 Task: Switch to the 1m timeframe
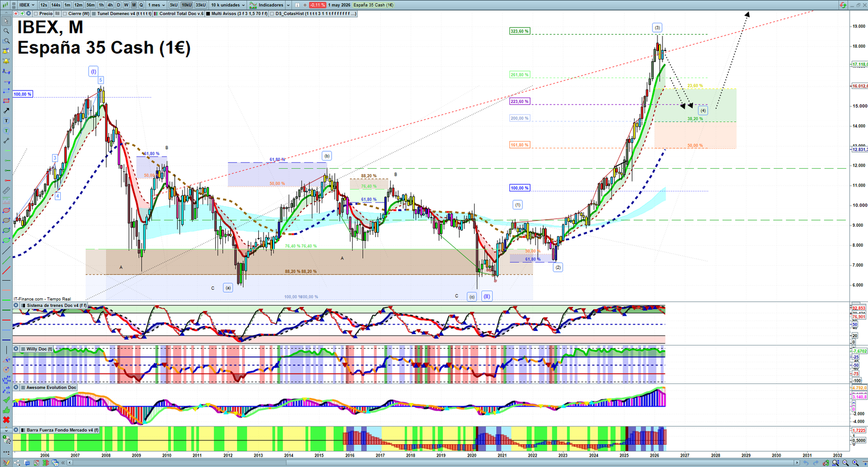(67, 5)
